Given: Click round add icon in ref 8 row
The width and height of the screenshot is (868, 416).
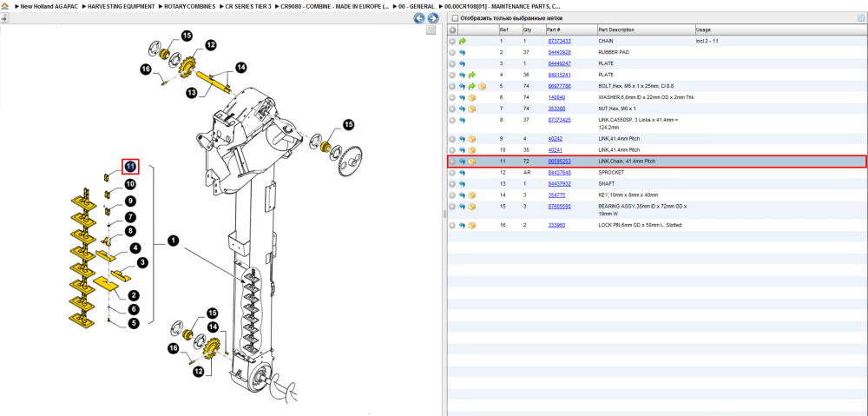Looking at the screenshot, I should pos(452,120).
